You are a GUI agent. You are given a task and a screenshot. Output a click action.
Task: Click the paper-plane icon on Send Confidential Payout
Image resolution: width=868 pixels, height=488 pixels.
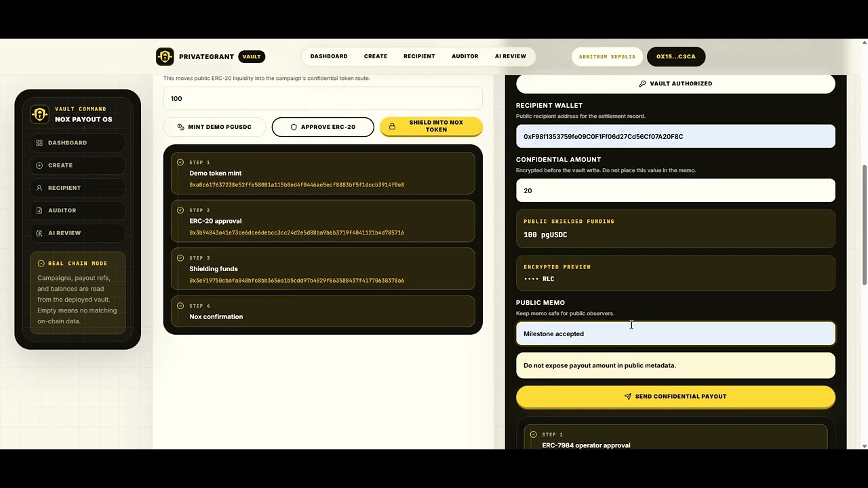click(628, 396)
